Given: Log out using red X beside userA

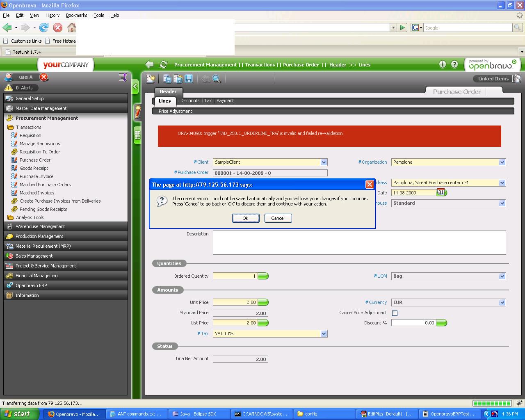Looking at the screenshot, I should [44, 77].
